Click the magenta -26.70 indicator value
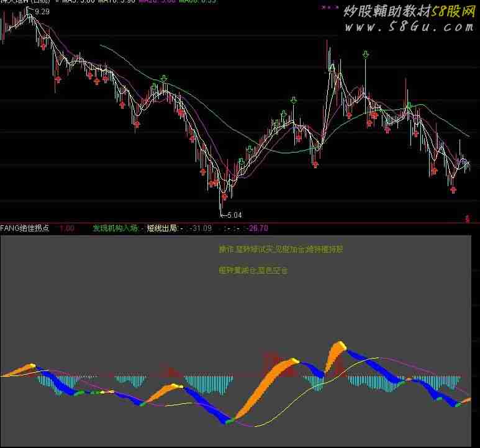The height and width of the screenshot is (448, 480). [x=258, y=228]
